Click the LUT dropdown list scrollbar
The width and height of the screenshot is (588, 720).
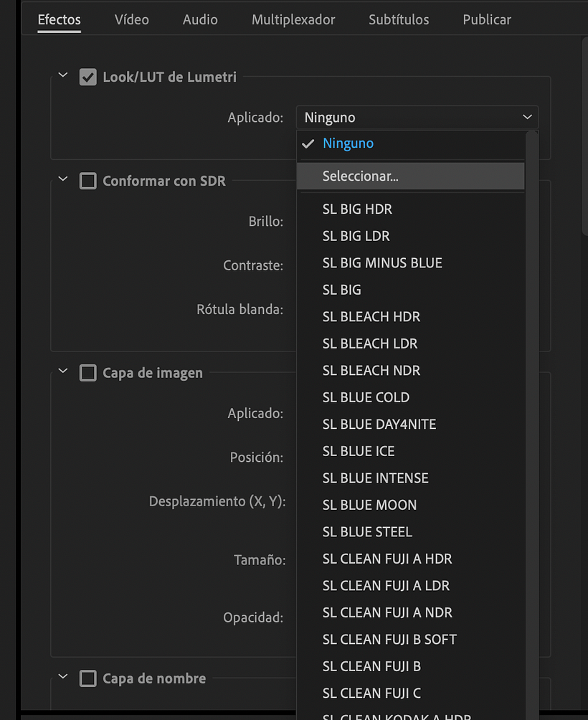[531, 425]
